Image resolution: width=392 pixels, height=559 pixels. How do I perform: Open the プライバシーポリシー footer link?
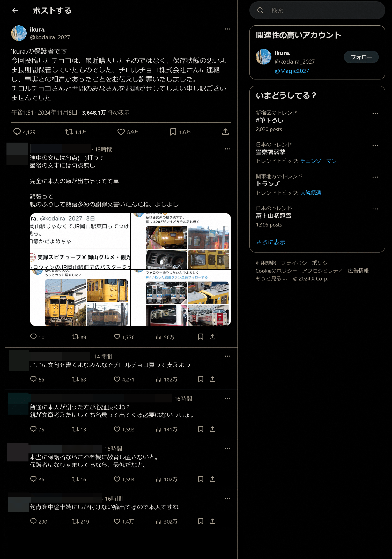coord(307,263)
